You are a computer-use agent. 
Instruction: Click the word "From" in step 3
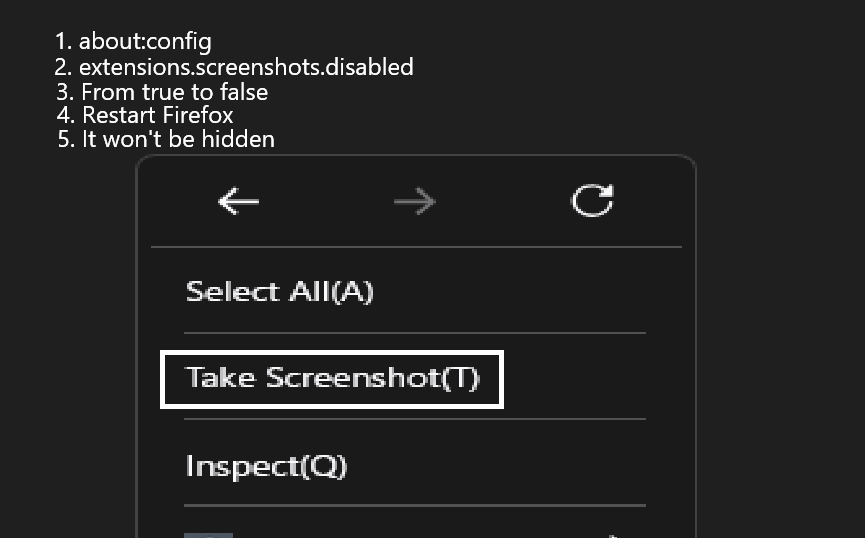pyautogui.click(x=107, y=92)
